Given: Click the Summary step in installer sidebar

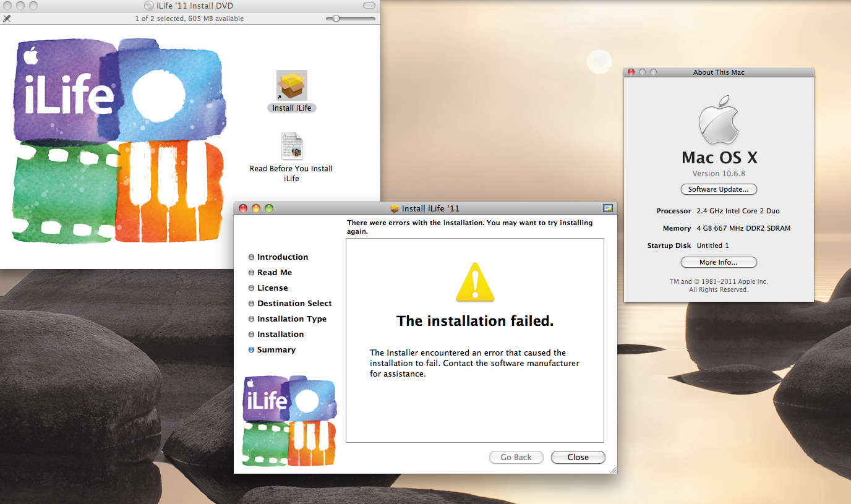Looking at the screenshot, I should tap(276, 350).
